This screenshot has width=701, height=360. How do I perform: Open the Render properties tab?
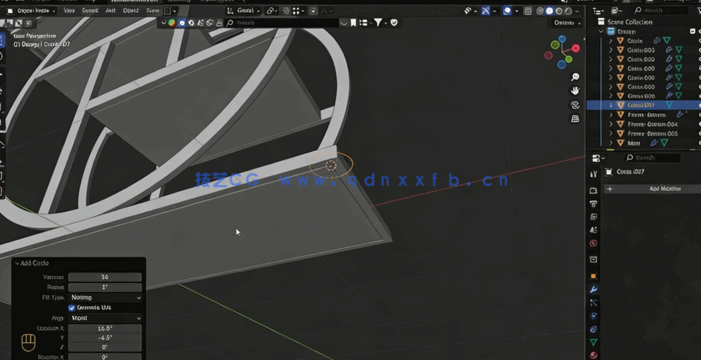click(x=593, y=191)
